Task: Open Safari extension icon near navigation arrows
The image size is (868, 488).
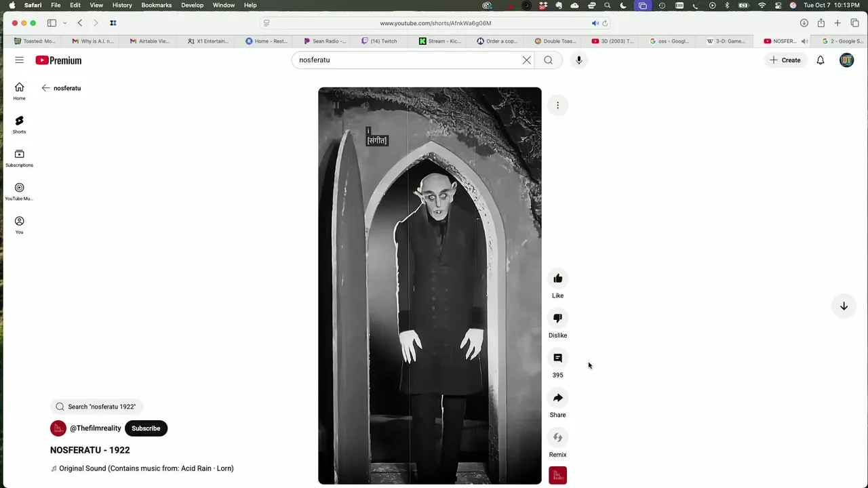Action: click(x=113, y=23)
